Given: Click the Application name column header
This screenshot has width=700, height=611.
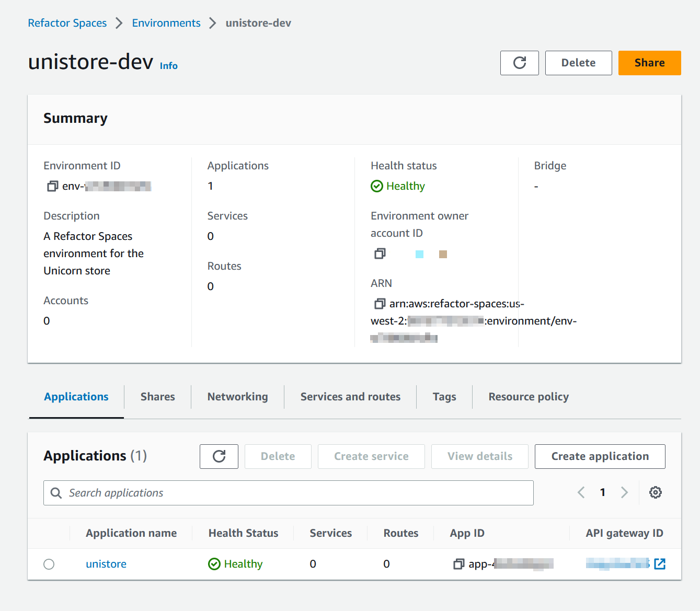Looking at the screenshot, I should pos(131,533).
